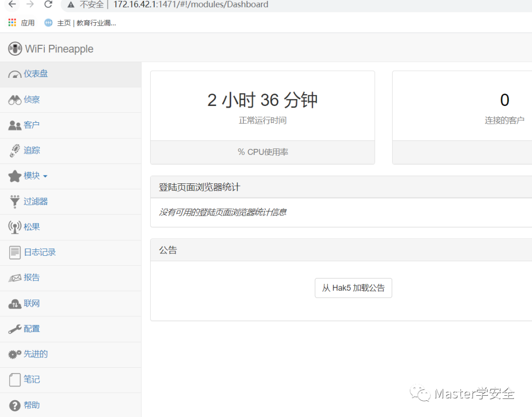Reload the page with refresh icon
The width and height of the screenshot is (532, 417).
tap(48, 4)
